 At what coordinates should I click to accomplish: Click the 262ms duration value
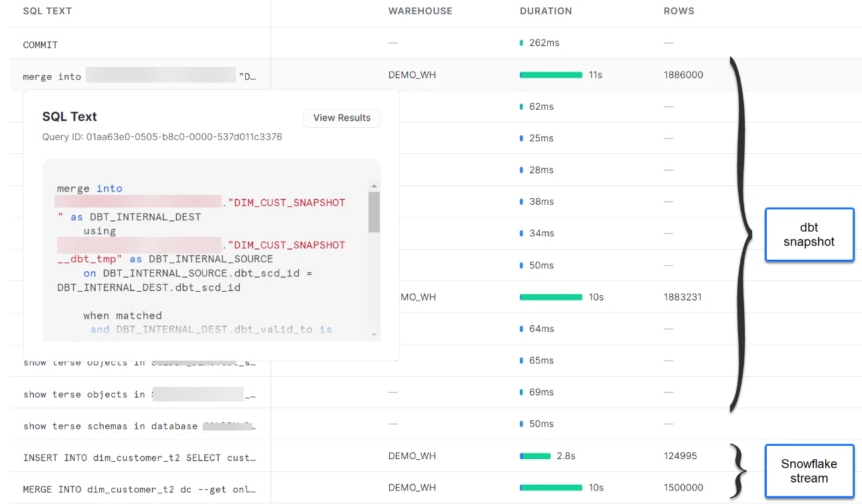[544, 43]
